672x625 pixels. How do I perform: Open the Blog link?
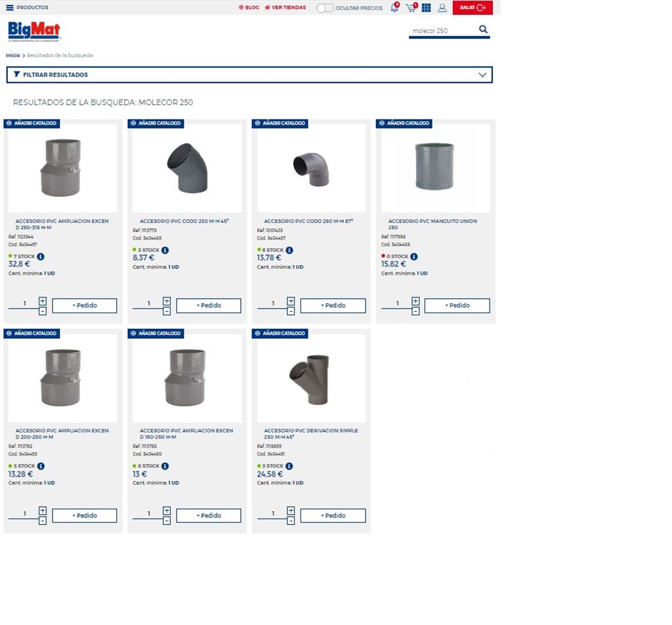[x=249, y=8]
